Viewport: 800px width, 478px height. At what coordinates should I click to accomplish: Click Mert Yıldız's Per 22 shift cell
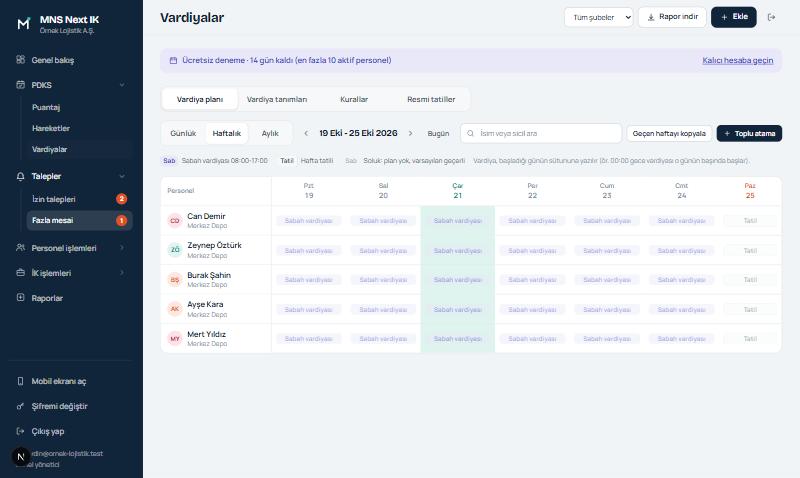pyautogui.click(x=532, y=339)
